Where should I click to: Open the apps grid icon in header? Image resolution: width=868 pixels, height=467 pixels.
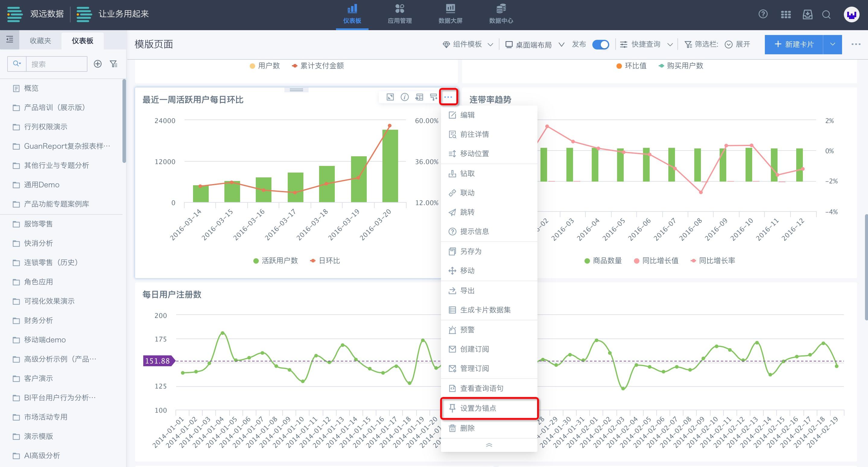(x=786, y=14)
